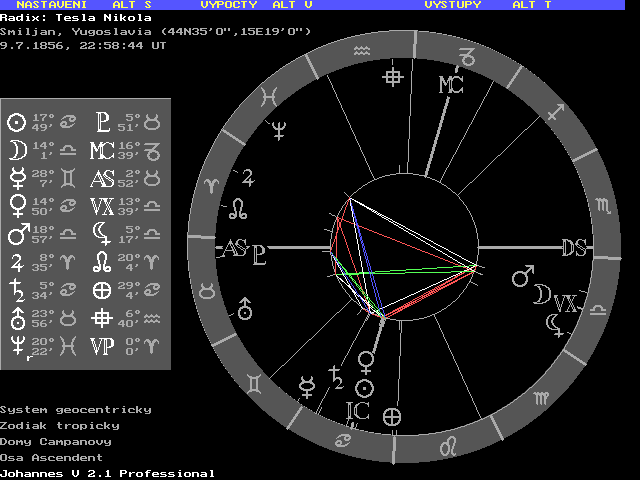Click the MC midheaven glyph on chart wheel

452,86
